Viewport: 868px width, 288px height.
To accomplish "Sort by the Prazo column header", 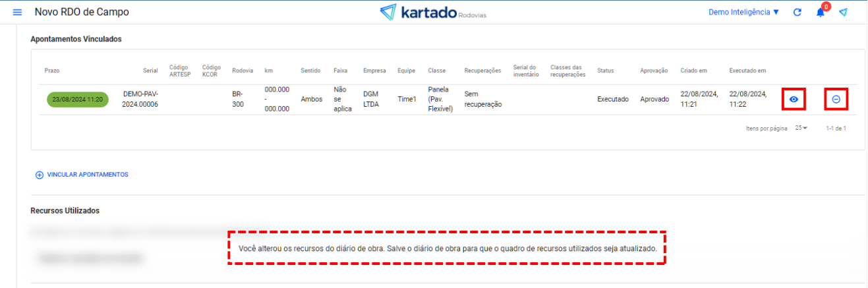I will click(52, 71).
